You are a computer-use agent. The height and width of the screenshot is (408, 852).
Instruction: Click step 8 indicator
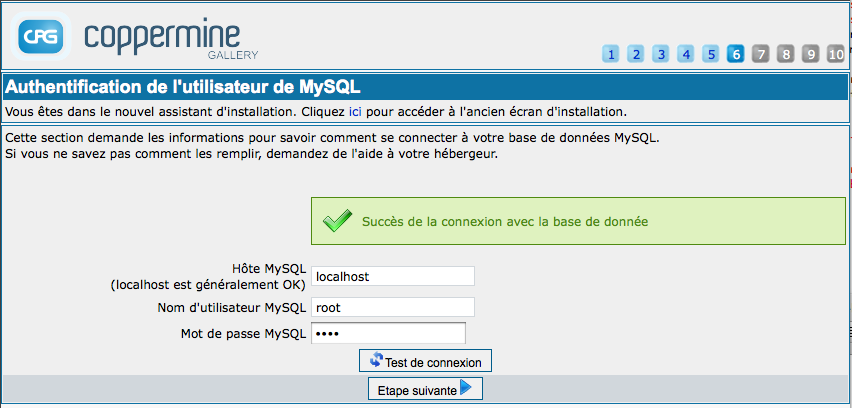pyautogui.click(x=785, y=54)
